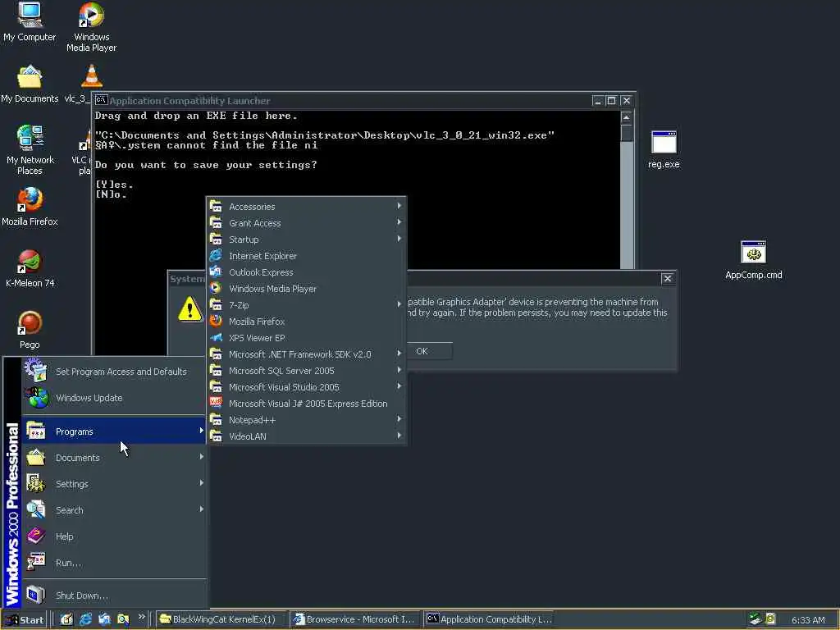Switch to BlackWingCat KernelEx(1) taskbar button
The width and height of the screenshot is (840, 630).
point(222,619)
